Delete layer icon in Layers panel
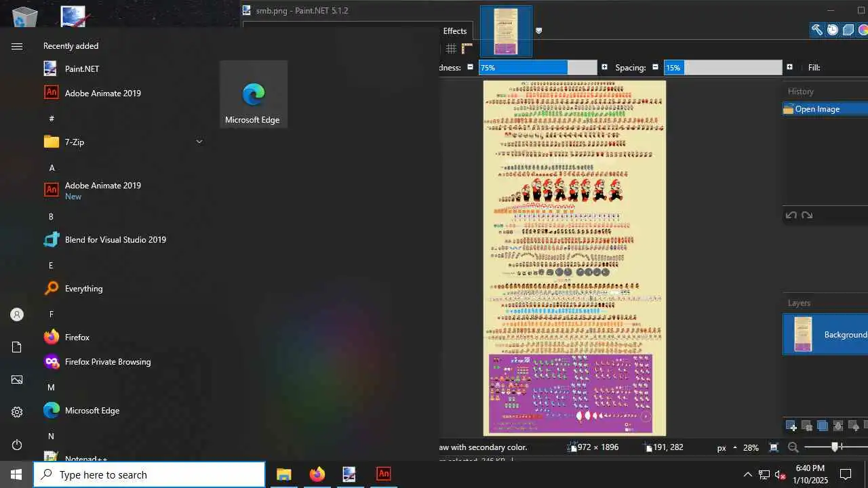The height and width of the screenshot is (488, 868). point(807,426)
